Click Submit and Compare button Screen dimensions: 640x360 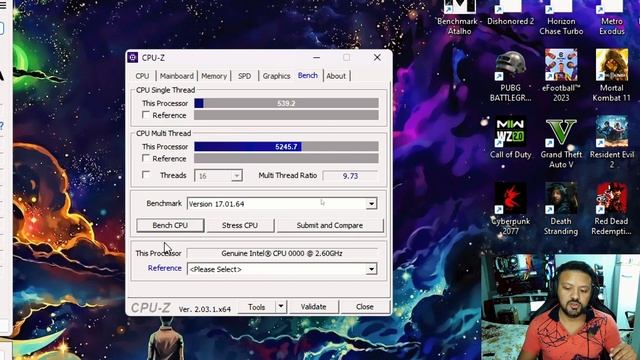[330, 225]
